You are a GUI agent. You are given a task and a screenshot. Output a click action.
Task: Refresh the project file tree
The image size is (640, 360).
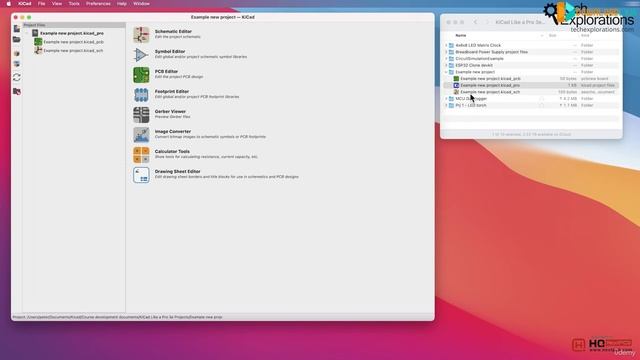(17, 77)
